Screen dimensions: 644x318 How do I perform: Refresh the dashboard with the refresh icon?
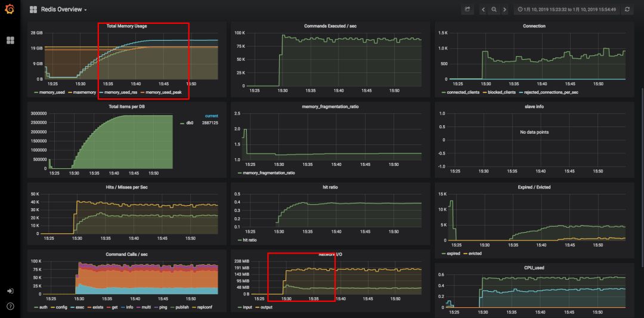pos(627,9)
